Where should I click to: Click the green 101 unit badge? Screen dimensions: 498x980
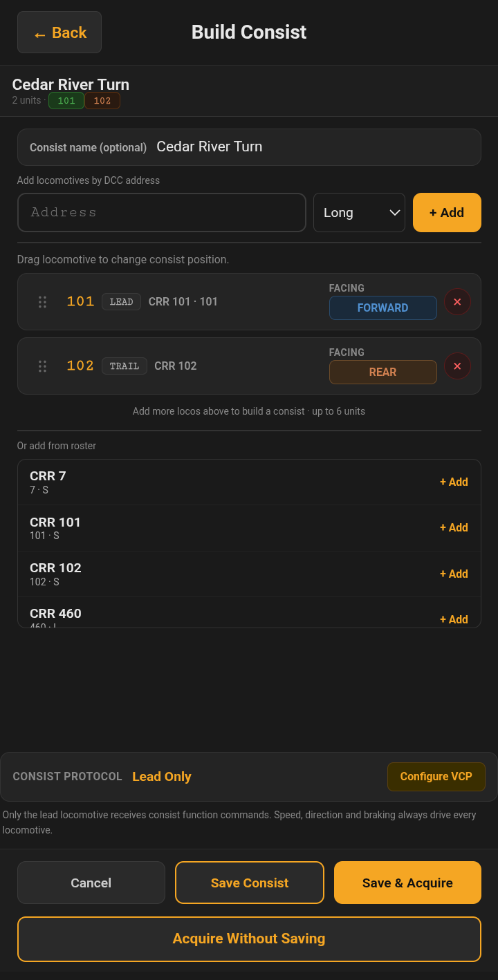pyautogui.click(x=66, y=101)
